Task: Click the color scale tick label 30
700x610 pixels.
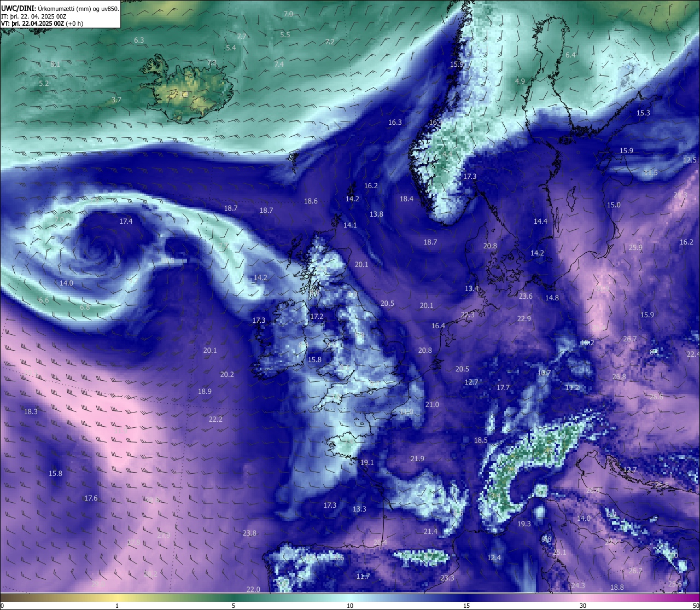Action: (583, 606)
